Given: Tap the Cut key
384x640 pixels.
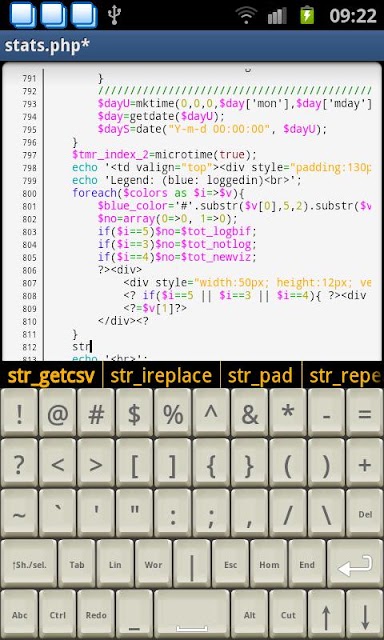Looking at the screenshot, I should point(288,615).
